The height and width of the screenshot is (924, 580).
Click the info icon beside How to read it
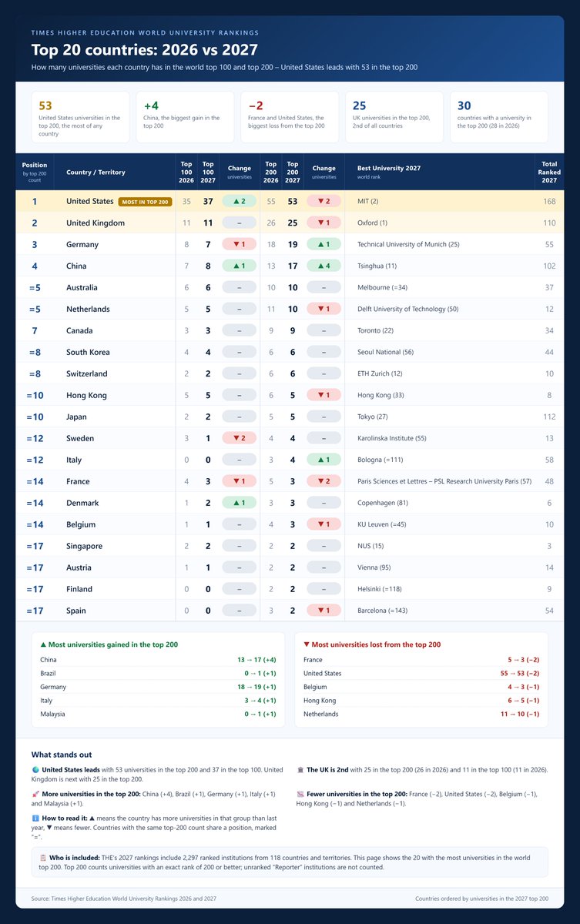point(35,817)
